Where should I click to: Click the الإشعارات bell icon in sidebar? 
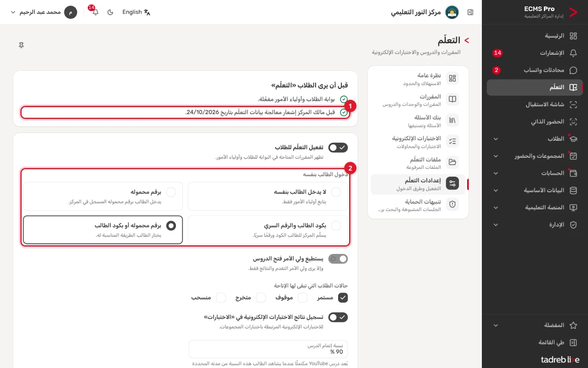click(573, 53)
